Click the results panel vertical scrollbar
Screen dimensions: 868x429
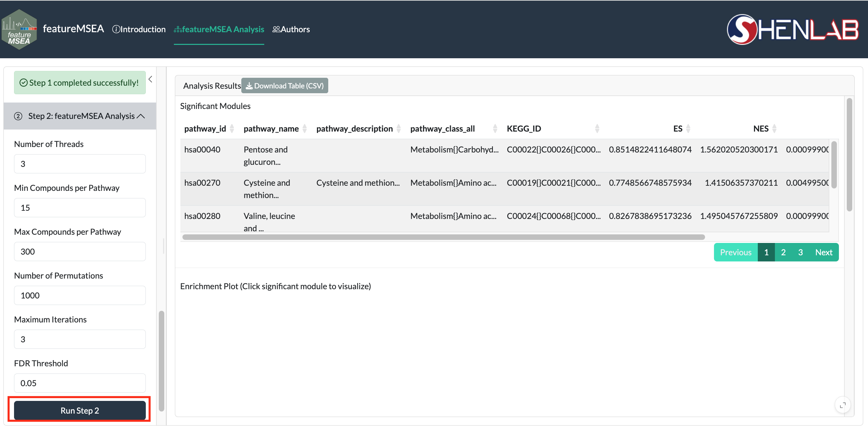[849, 155]
